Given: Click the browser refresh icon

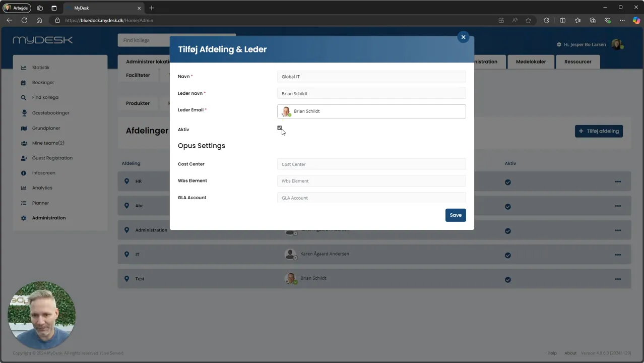Looking at the screenshot, I should click(x=24, y=20).
